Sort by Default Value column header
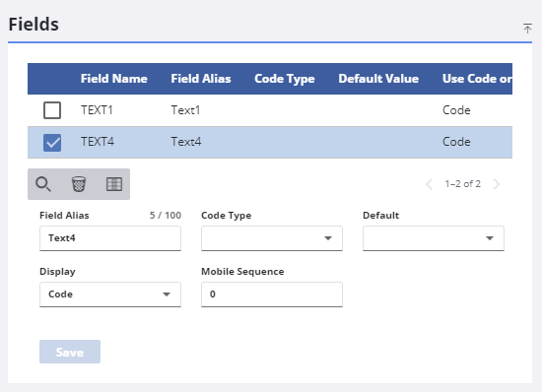Screen dimensions: 542x392 pos(378,79)
